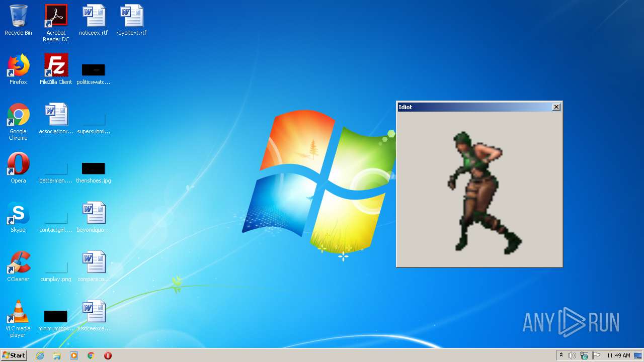The width and height of the screenshot is (644, 362).
Task: Select the politicswatc... file icon
Action: [x=94, y=73]
